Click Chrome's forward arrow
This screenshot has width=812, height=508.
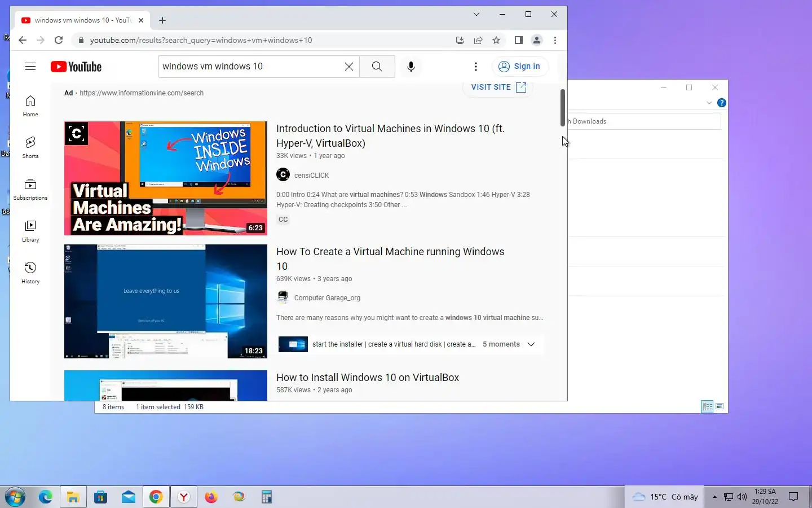41,40
